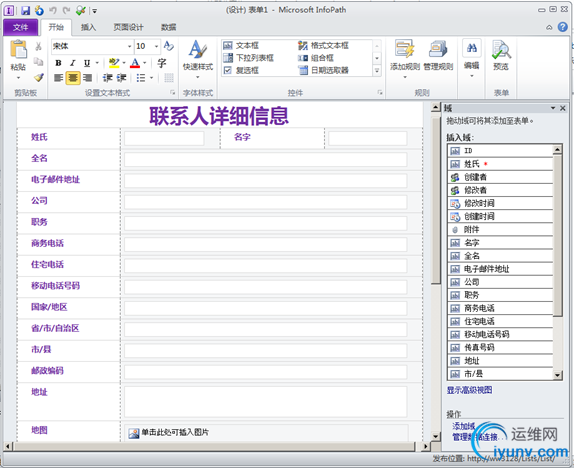Open fields pane options dropdown arrow
Image resolution: width=574 pixels, height=468 pixels.
(553, 108)
